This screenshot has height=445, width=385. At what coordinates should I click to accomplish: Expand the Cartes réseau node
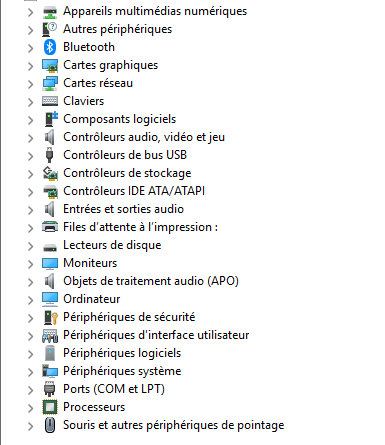tap(31, 84)
